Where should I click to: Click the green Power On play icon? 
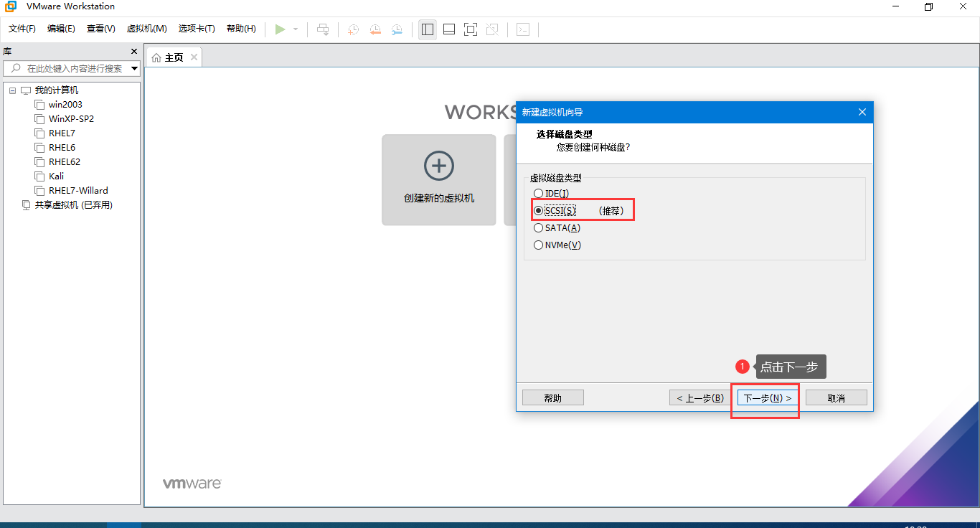(280, 29)
